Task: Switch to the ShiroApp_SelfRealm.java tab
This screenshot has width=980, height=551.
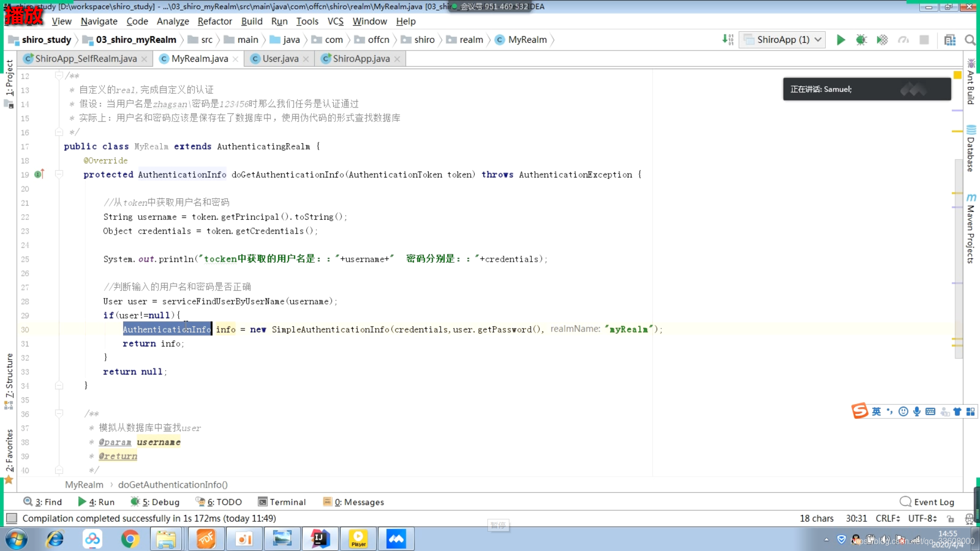Action: point(86,59)
